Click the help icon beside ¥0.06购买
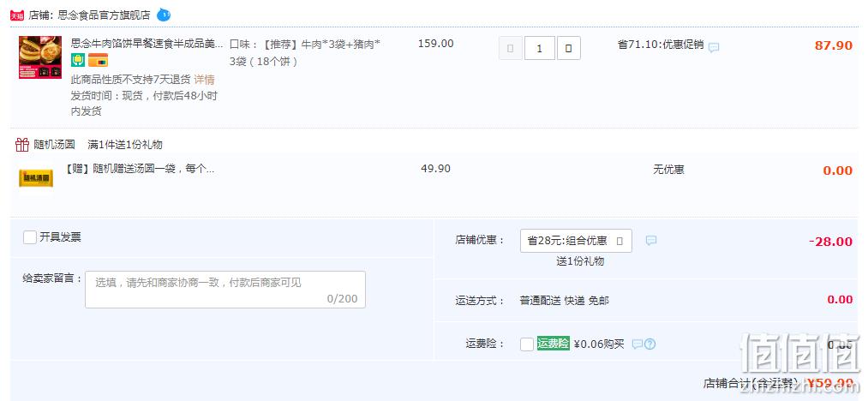868x401 pixels. click(650, 344)
